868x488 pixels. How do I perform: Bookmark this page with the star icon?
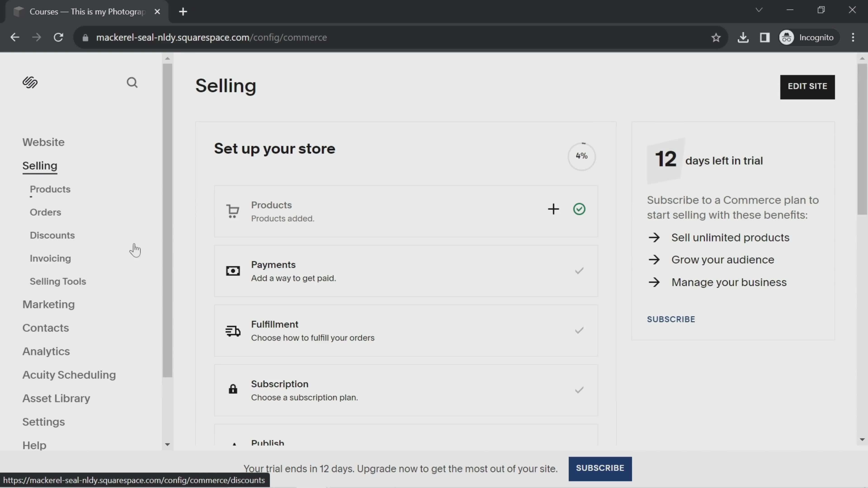point(716,37)
